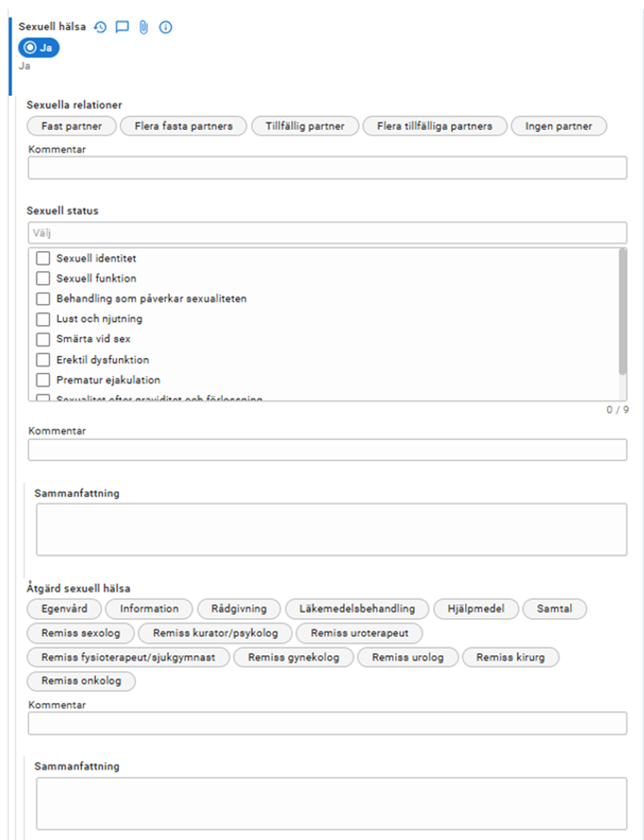
Task: Select Läkemedelsbehandling action chip
Action: (356, 609)
